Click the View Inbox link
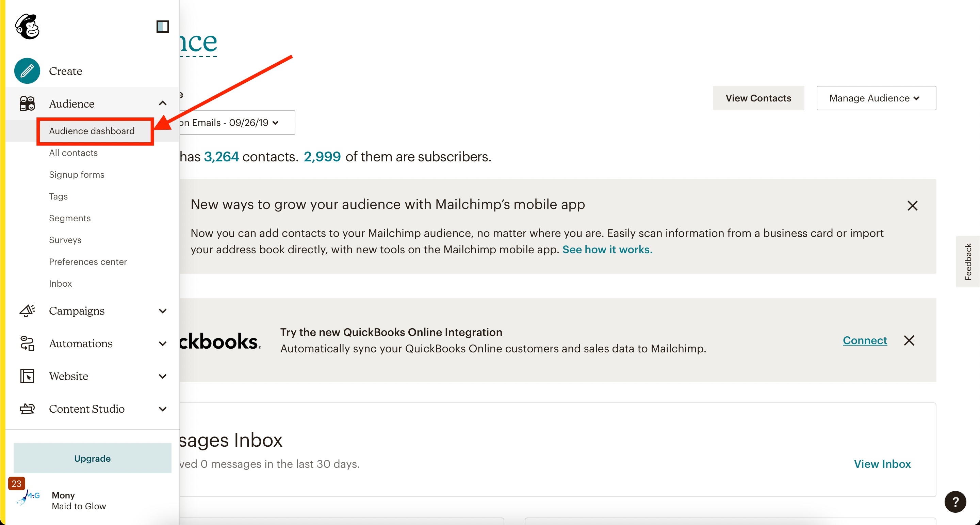Screen dimensions: 980x525 click(882, 464)
